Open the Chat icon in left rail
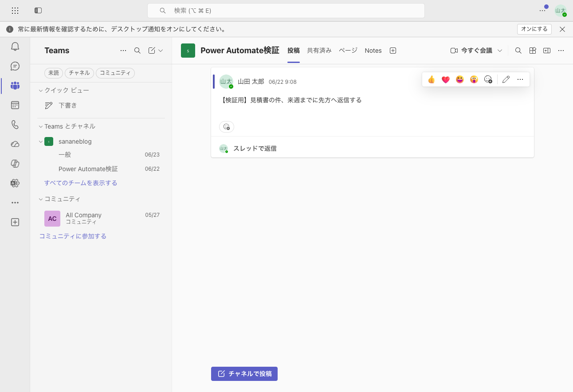This screenshot has width=573, height=392. pos(15,66)
